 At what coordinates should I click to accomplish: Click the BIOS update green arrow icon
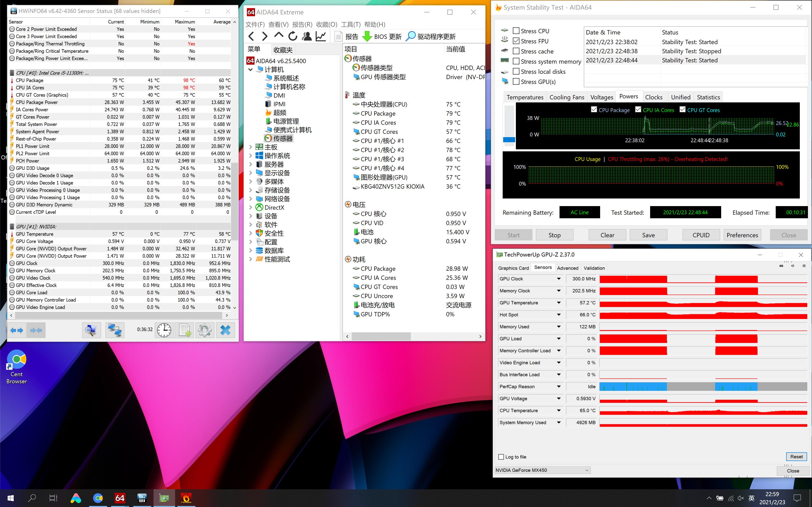[x=367, y=36]
